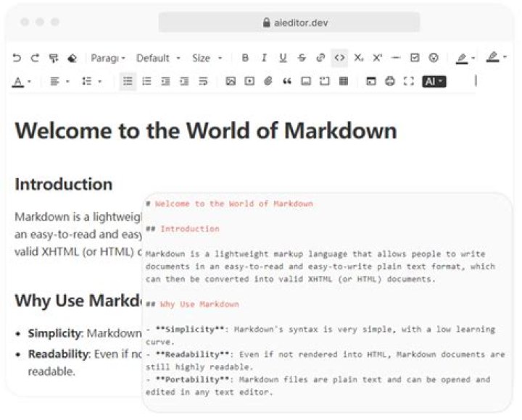Click the aieditor.dev address bar
The height and width of the screenshot is (420, 522).
289,22
